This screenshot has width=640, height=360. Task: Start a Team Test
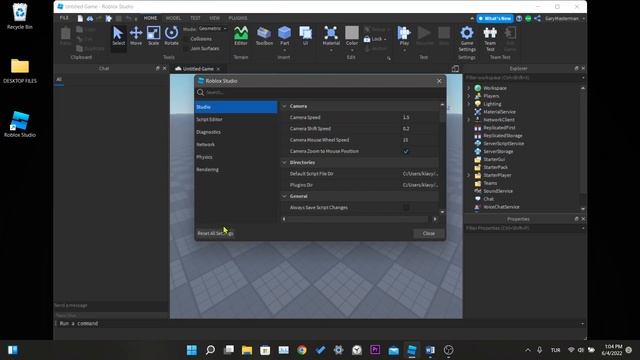coord(490,38)
